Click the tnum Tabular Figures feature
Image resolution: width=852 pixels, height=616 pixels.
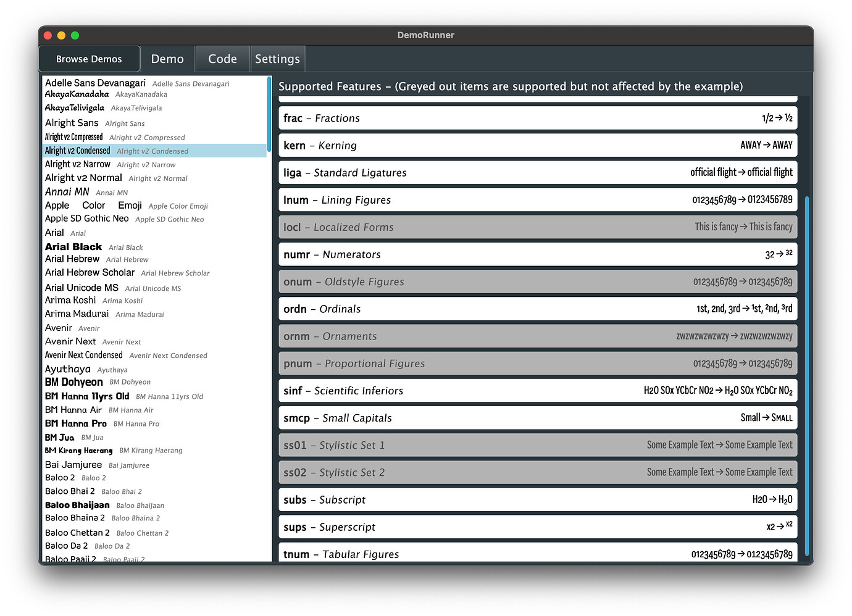(537, 554)
